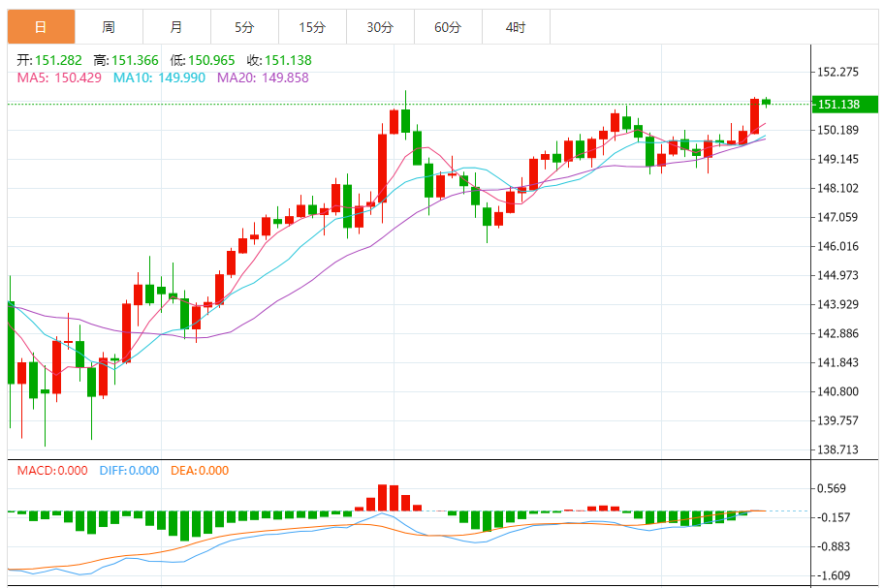Select the 日 daily chart tab
This screenshot has width=884, height=588.
(41, 27)
